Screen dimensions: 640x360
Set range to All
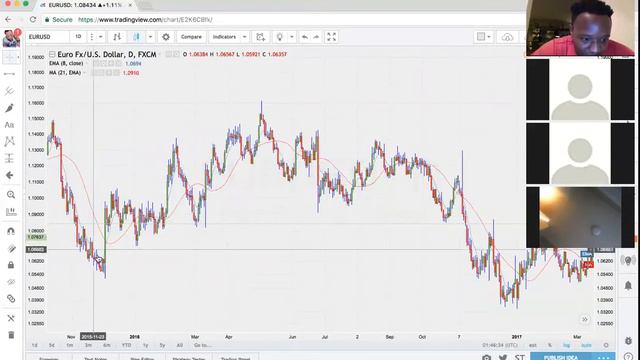(x=179, y=345)
